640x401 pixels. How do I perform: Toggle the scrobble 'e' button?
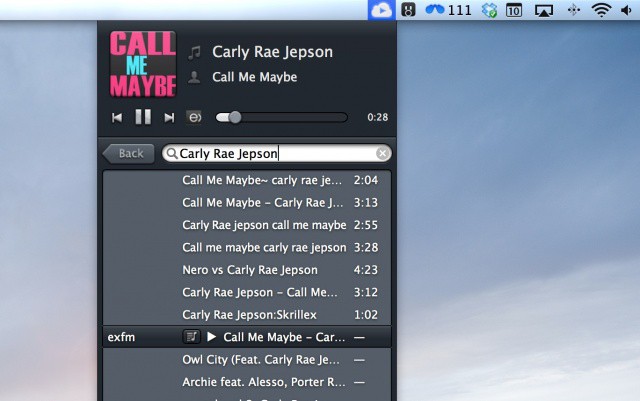[194, 118]
